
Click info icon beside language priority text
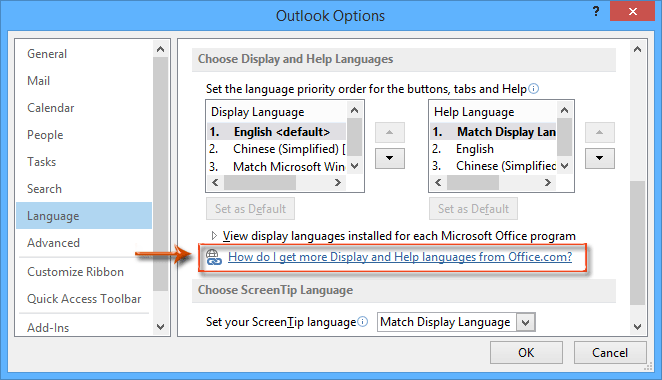pyautogui.click(x=534, y=89)
